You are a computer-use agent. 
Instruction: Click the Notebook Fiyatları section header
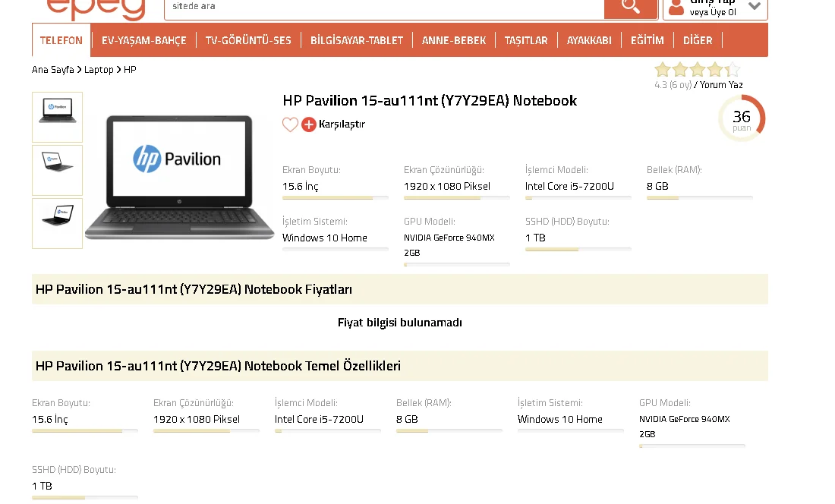click(x=400, y=289)
